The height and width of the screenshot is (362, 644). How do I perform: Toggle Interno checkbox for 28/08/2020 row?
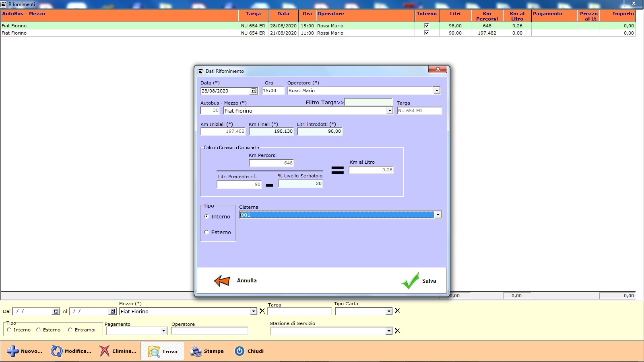[x=427, y=25]
